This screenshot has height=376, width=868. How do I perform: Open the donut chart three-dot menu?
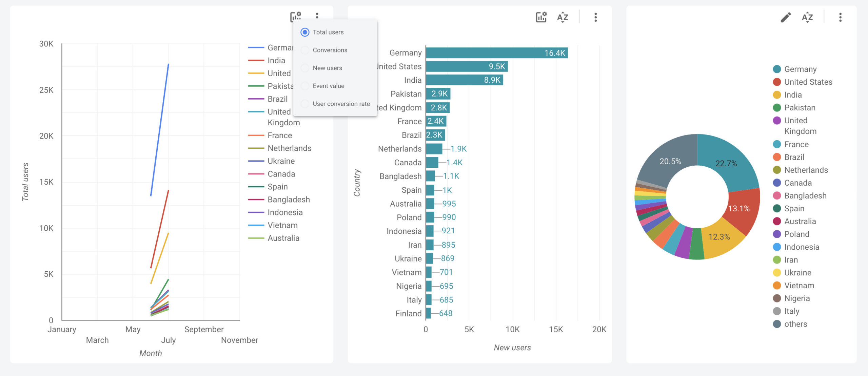click(840, 17)
